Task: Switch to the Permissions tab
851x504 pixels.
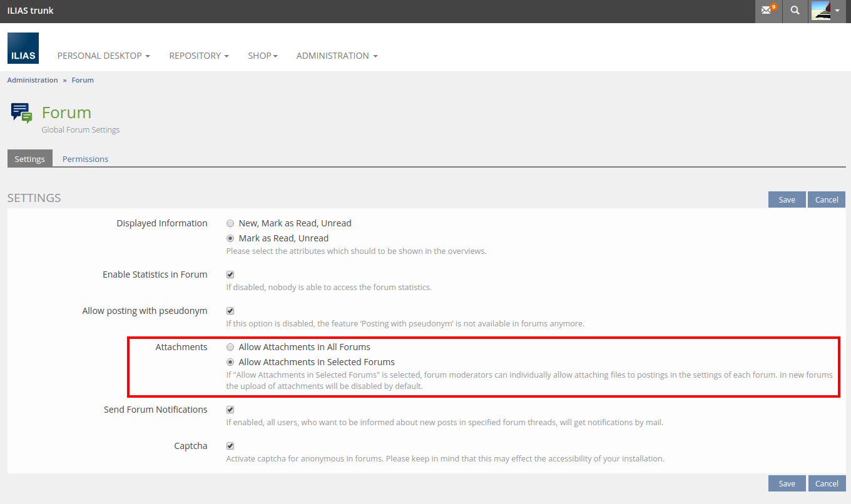Action: tap(85, 159)
